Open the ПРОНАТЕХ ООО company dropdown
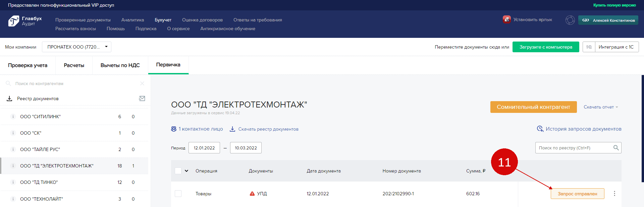Screen dimensions: 644x207 [x=76, y=47]
